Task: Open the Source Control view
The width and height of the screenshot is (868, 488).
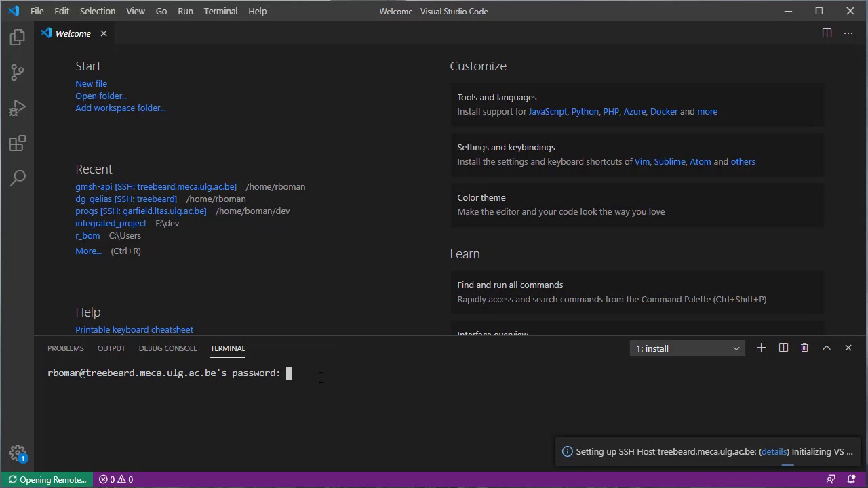Action: [x=18, y=73]
